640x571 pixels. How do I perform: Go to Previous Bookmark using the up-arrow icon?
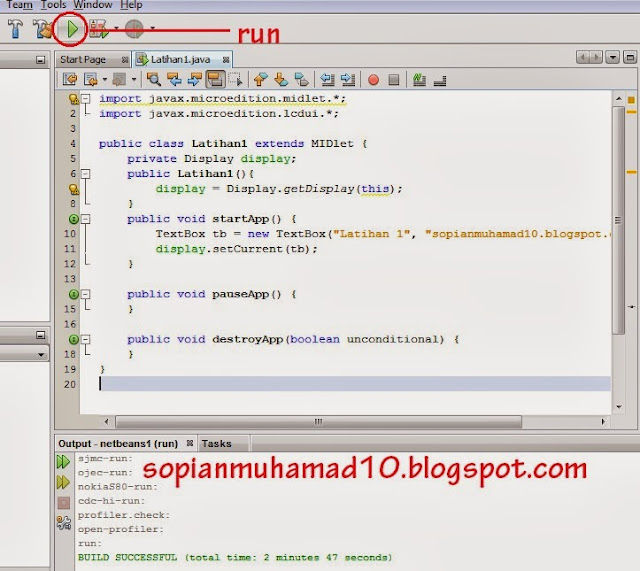point(261,79)
